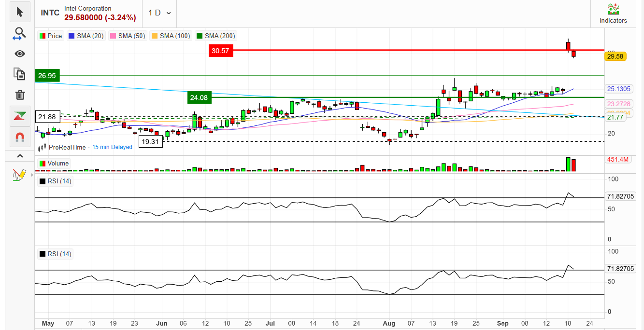644x330 pixels.
Task: Open the Indicators panel
Action: point(613,14)
